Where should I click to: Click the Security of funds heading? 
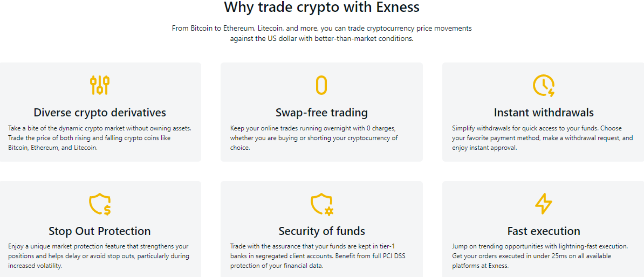321,231
